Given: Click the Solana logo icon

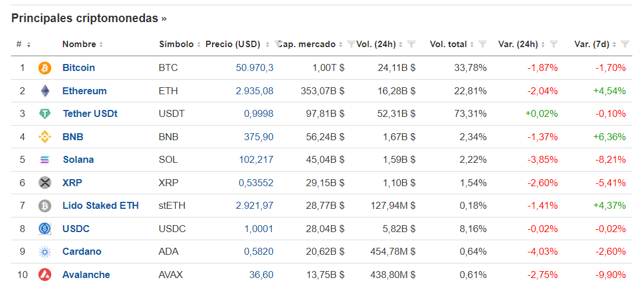Looking at the screenshot, I should (x=45, y=160).
